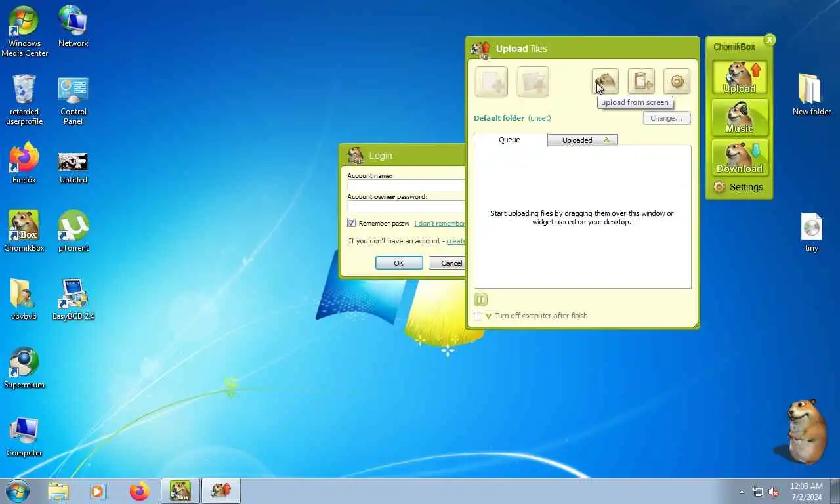840x504 pixels.
Task: Click the create account link in Login
Action: pos(455,241)
